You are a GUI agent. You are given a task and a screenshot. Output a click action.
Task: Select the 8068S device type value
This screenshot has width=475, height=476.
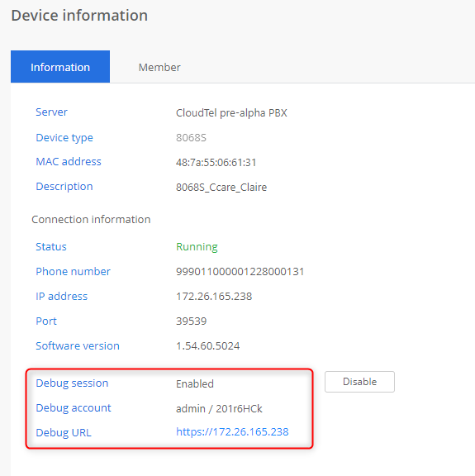[191, 138]
